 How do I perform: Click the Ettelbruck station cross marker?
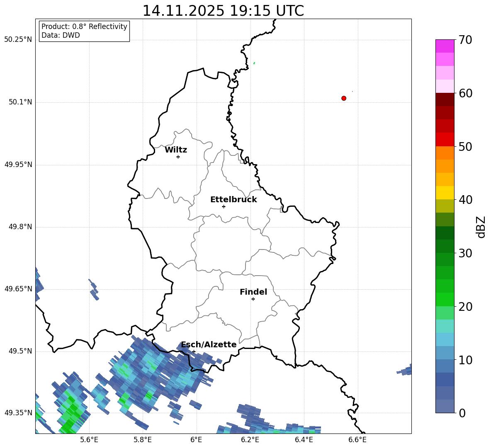[x=224, y=206]
